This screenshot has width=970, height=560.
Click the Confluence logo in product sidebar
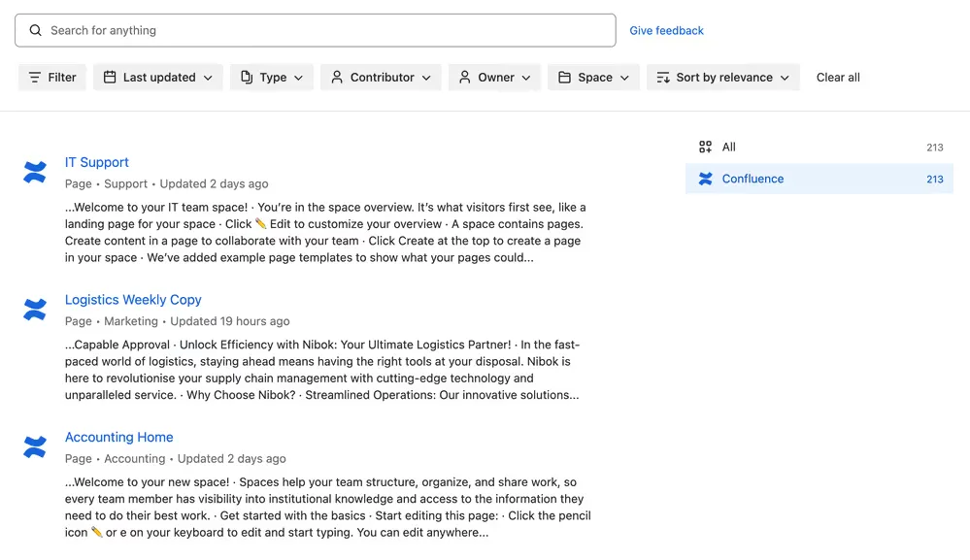point(705,179)
